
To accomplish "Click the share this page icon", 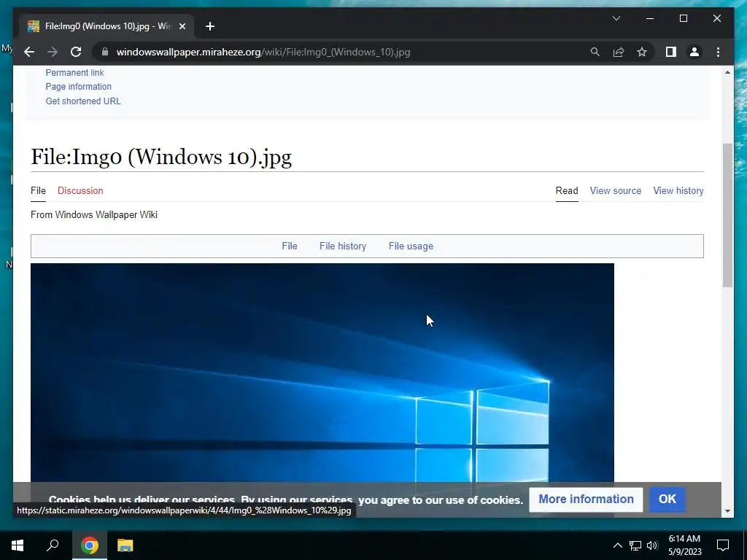I will click(619, 52).
